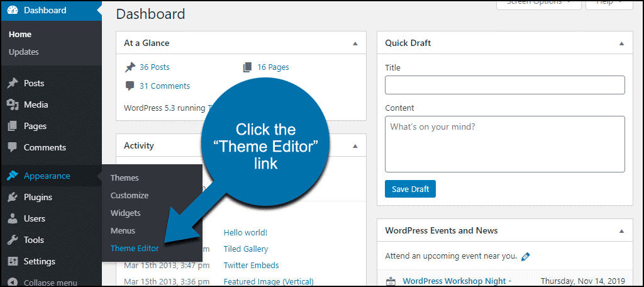Click the Dashboard gauge icon
The height and width of the screenshot is (287, 644).
(13, 10)
